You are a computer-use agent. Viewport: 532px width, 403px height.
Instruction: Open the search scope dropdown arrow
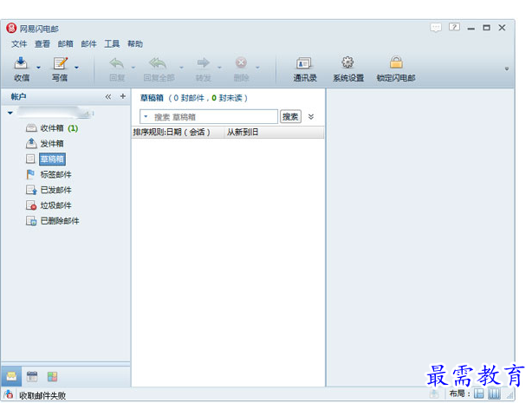coord(146,116)
